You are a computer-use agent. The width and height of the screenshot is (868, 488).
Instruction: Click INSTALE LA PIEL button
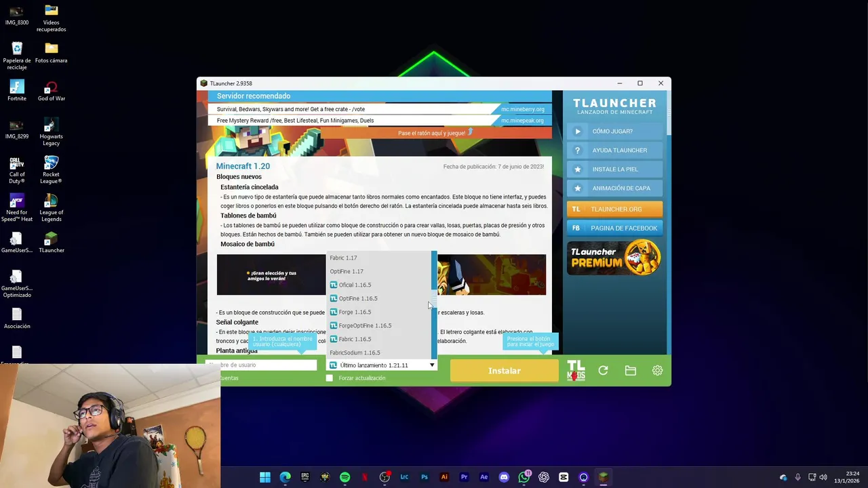[x=614, y=169]
